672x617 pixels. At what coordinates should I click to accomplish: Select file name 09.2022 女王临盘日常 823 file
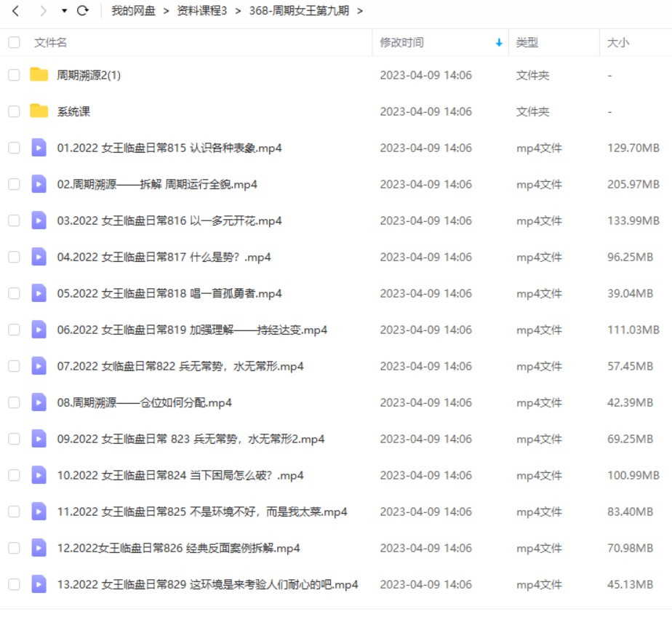pos(191,439)
